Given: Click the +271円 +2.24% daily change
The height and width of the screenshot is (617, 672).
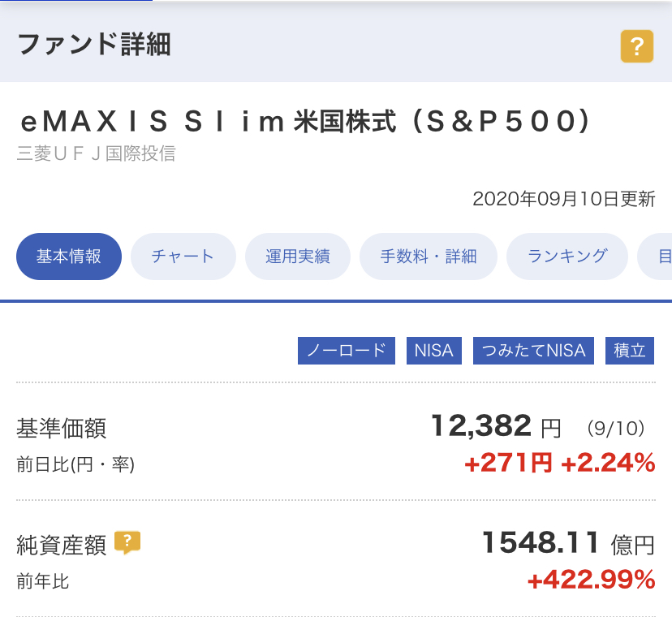Looking at the screenshot, I should [559, 464].
